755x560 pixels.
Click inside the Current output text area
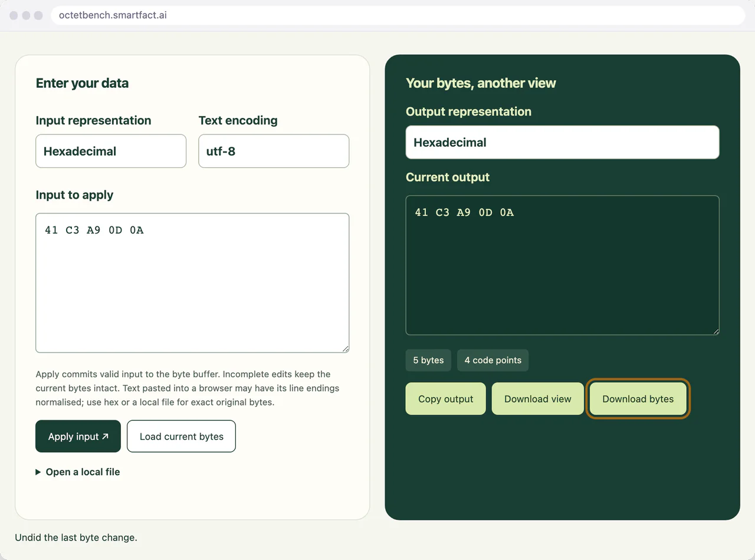563,265
